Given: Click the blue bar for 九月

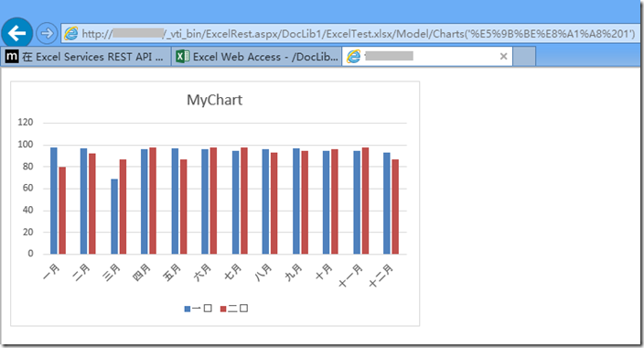Looking at the screenshot, I should 296,201.
